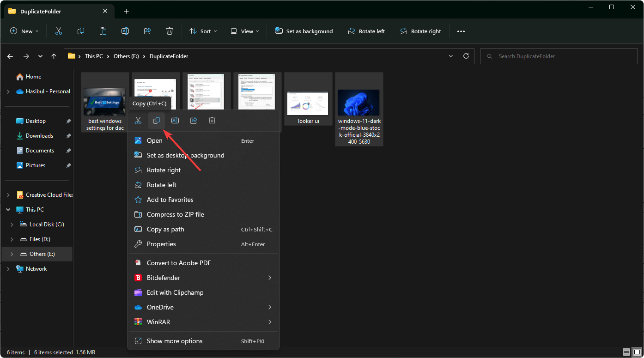Image resolution: width=644 pixels, height=358 pixels.
Task: Click the Paste icon in the toolbar
Action: tap(103, 31)
